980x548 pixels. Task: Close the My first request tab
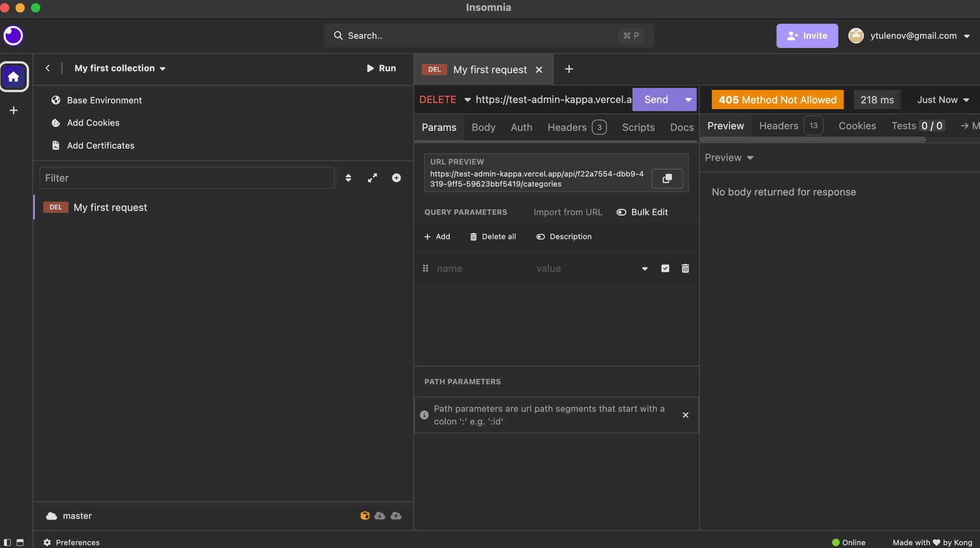pyautogui.click(x=539, y=70)
